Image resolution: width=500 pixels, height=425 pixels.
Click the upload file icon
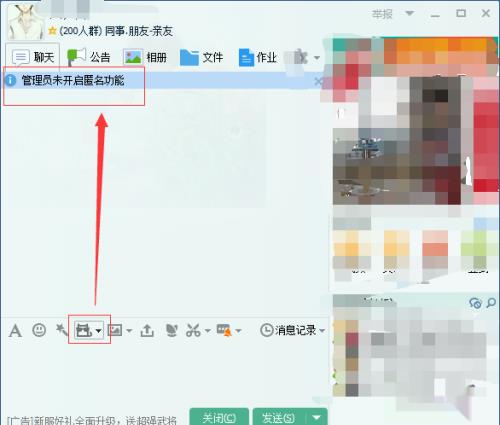147,330
